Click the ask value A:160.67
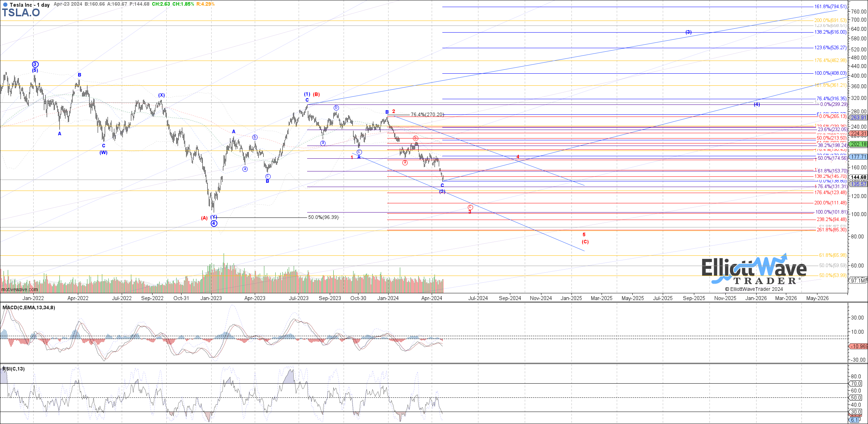 tap(117, 4)
